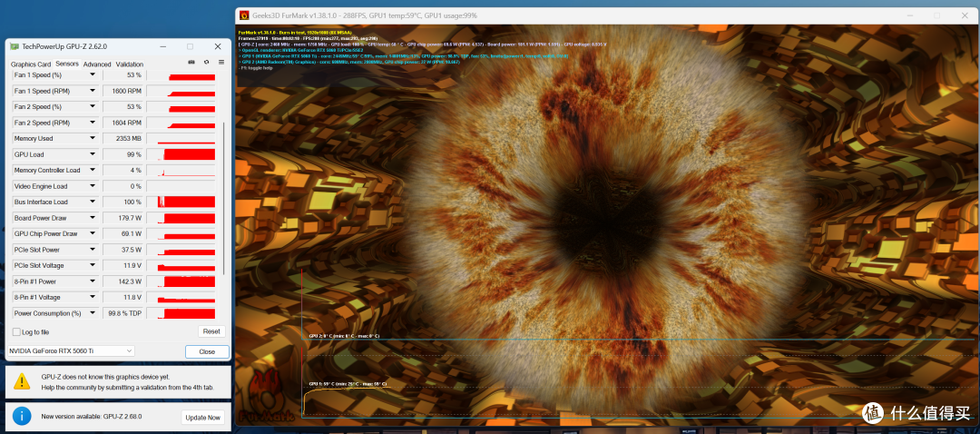Select the Sensors tab
The image size is (980, 434).
[67, 64]
